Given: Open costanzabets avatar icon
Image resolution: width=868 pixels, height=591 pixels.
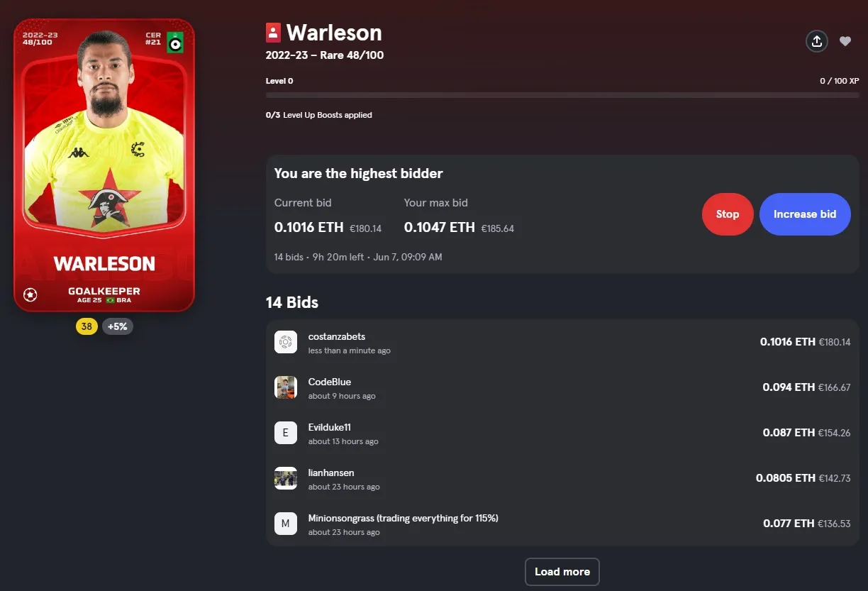Looking at the screenshot, I should click(x=286, y=342).
